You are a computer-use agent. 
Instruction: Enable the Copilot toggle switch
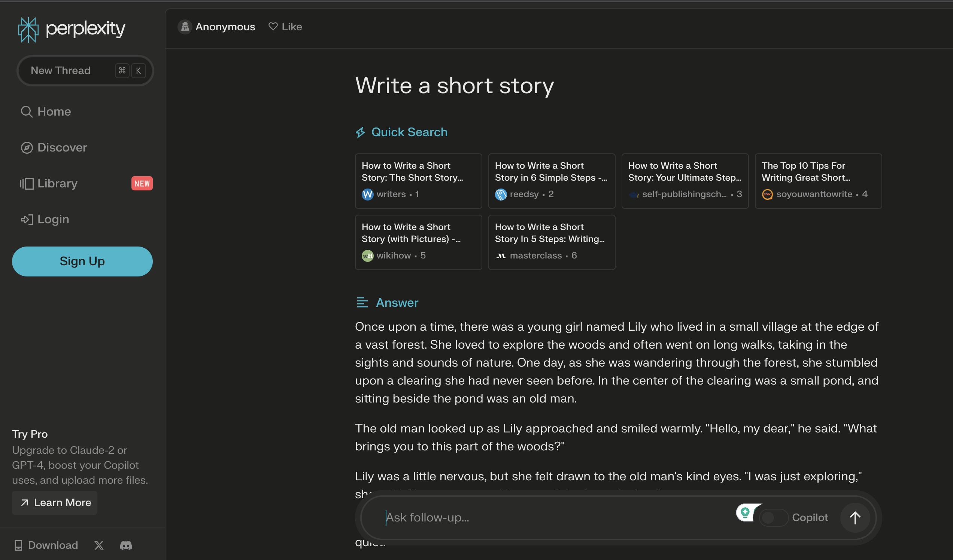773,517
